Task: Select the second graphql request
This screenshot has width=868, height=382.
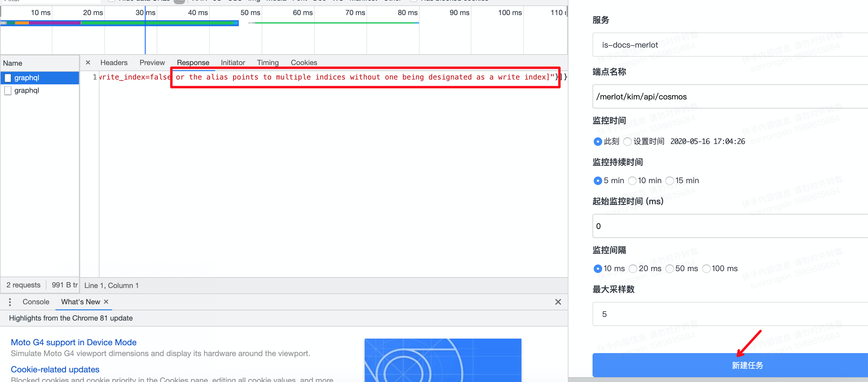Action: point(27,91)
